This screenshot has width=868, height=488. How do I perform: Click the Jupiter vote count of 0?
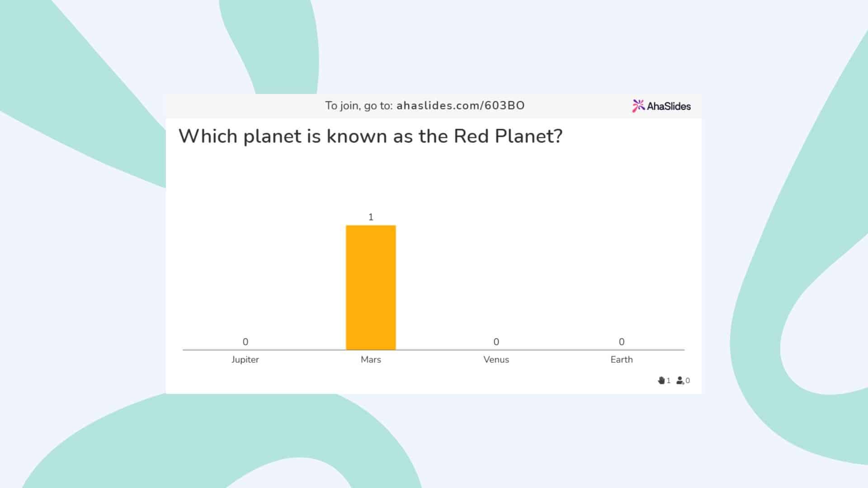(245, 342)
